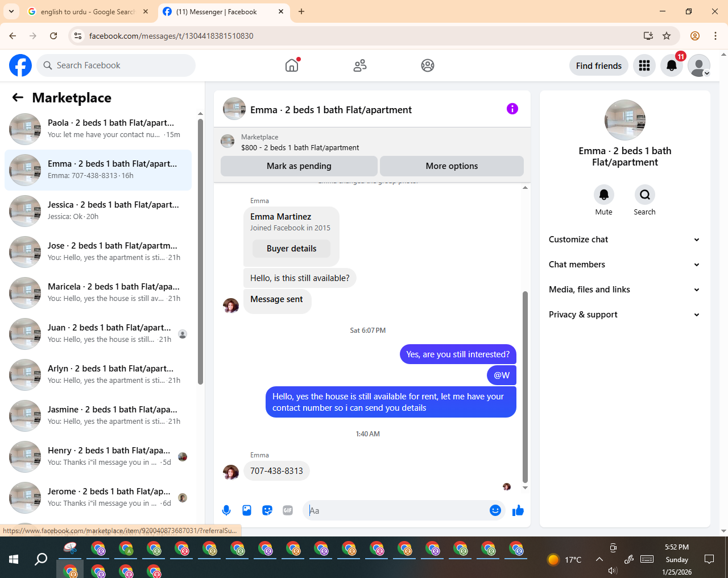Attach a photo or file icon
This screenshot has height=578, width=728.
[x=247, y=510]
